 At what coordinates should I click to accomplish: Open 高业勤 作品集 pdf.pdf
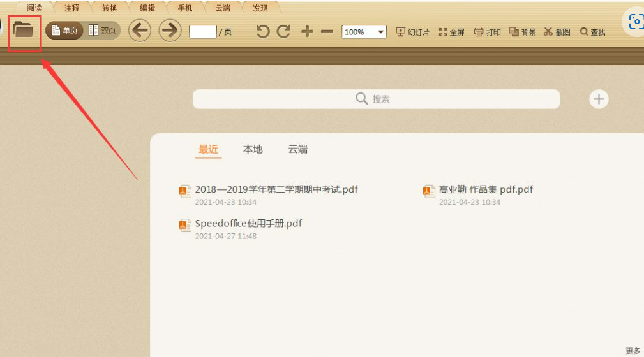pos(486,189)
